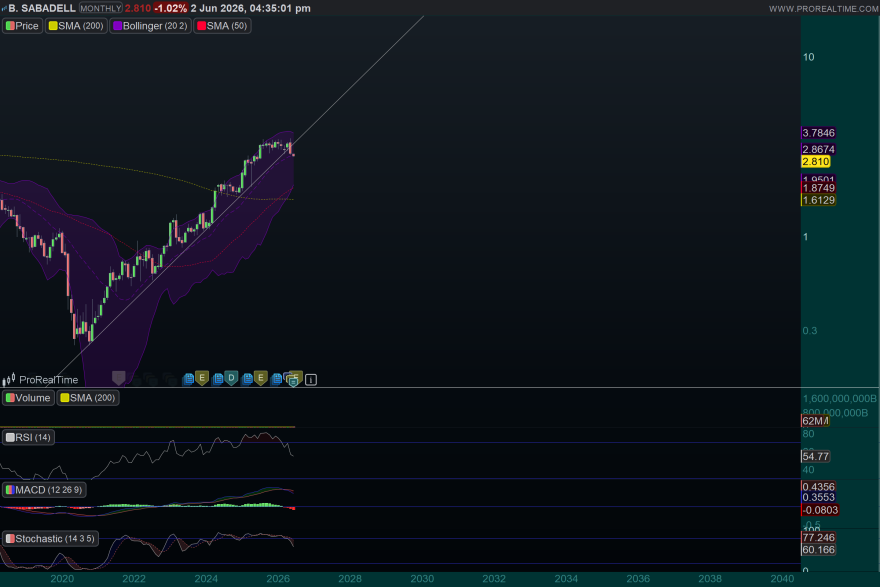This screenshot has width=880, height=587.
Task: Click the ProRealTime candlestick logo icon
Action: (x=8, y=380)
